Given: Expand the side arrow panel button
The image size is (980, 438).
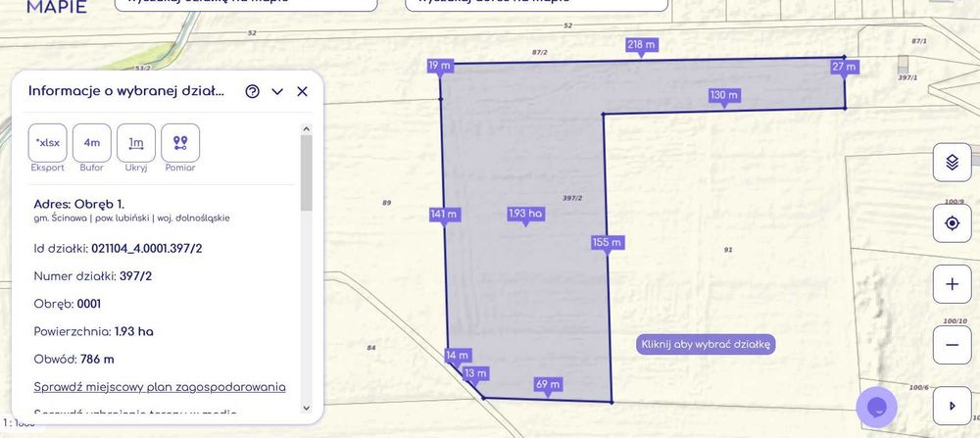Looking at the screenshot, I should pyautogui.click(x=952, y=406).
